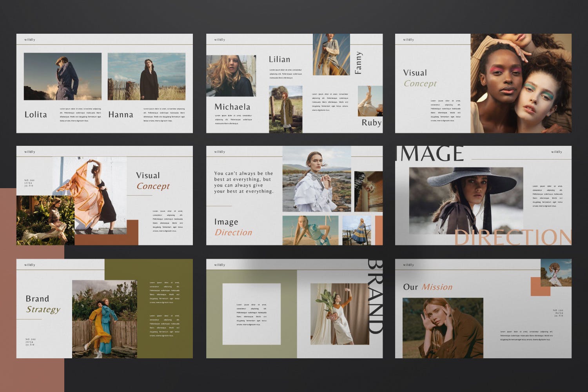
Task: Click the large dark "IMAGE" heading
Action: click(x=430, y=154)
